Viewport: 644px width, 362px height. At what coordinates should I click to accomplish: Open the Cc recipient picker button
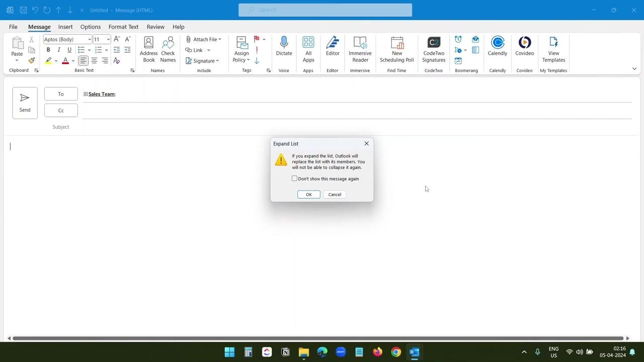pos(61,111)
